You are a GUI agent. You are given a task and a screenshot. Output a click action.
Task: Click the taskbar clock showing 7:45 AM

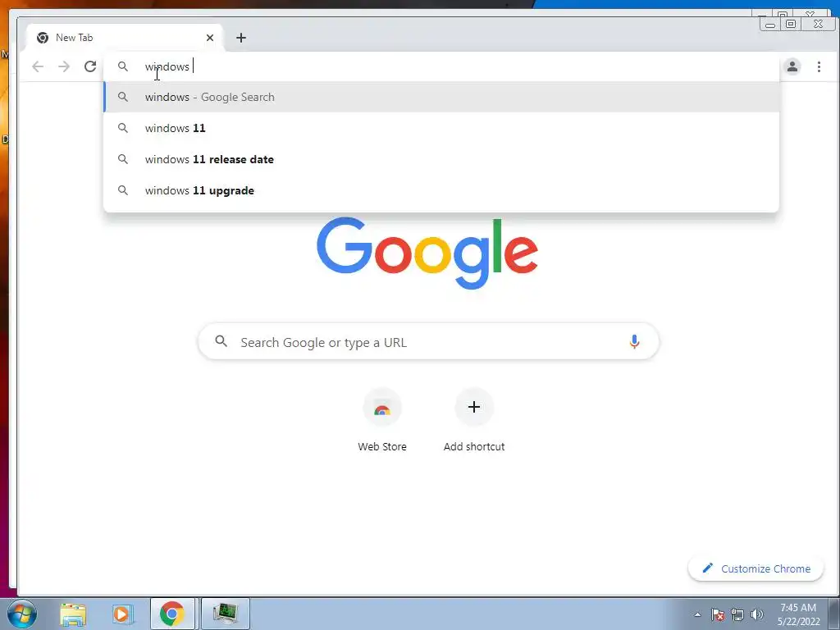798,614
